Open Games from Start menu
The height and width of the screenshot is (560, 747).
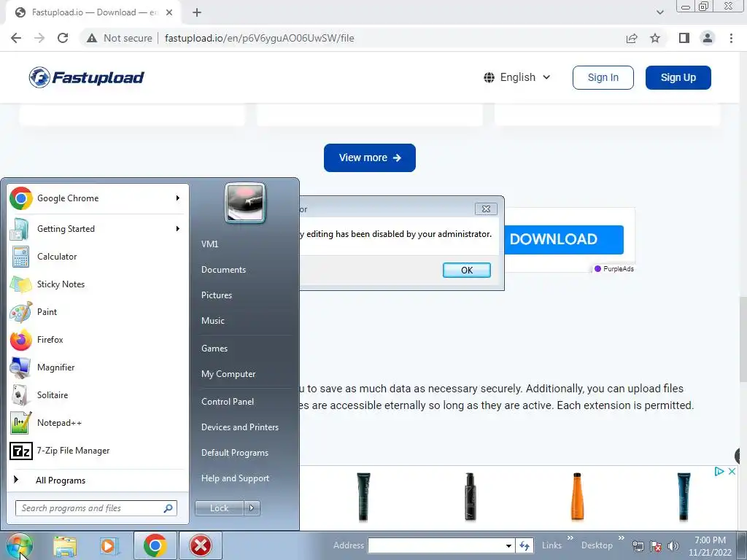(x=214, y=348)
